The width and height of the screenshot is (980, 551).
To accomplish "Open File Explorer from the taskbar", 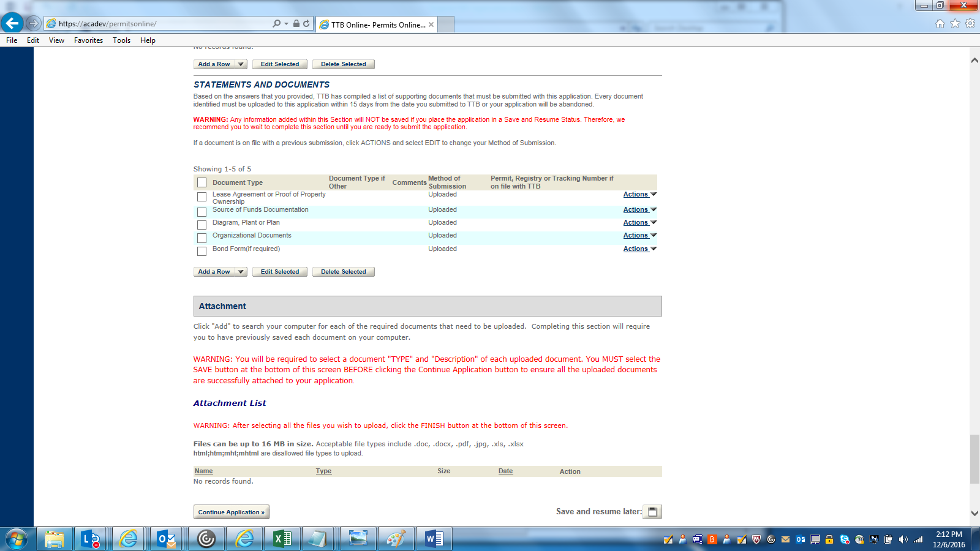I will point(55,539).
